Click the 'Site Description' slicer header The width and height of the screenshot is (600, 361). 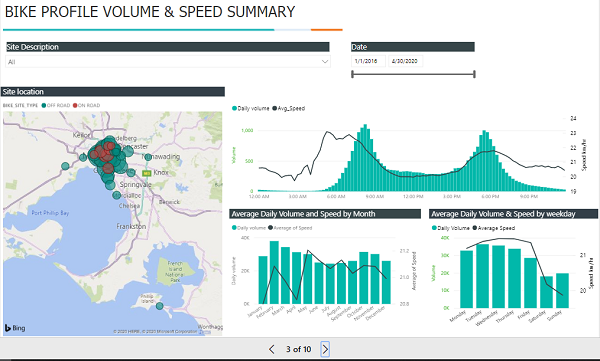(168, 47)
